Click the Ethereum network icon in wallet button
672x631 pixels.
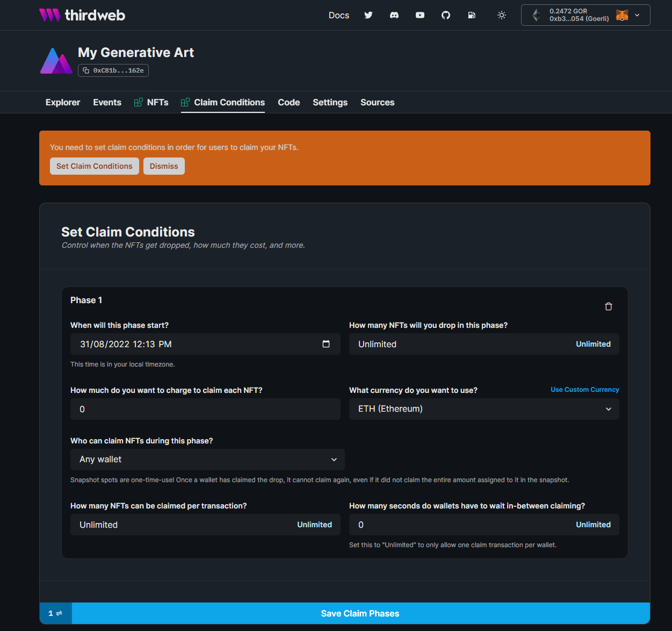(x=536, y=15)
